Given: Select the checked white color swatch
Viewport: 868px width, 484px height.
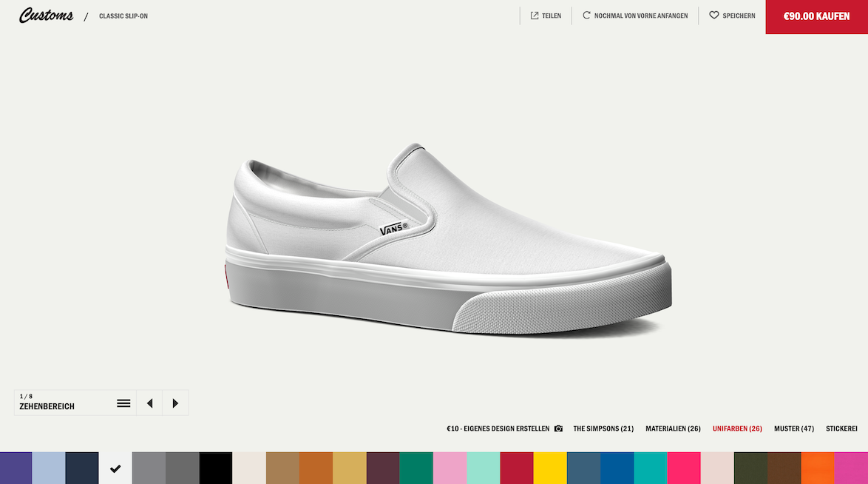Looking at the screenshot, I should (x=115, y=468).
